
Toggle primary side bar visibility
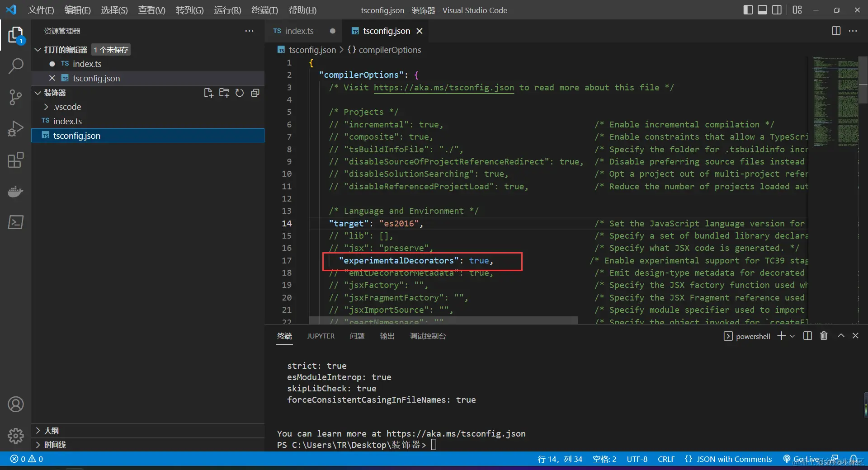coord(748,9)
